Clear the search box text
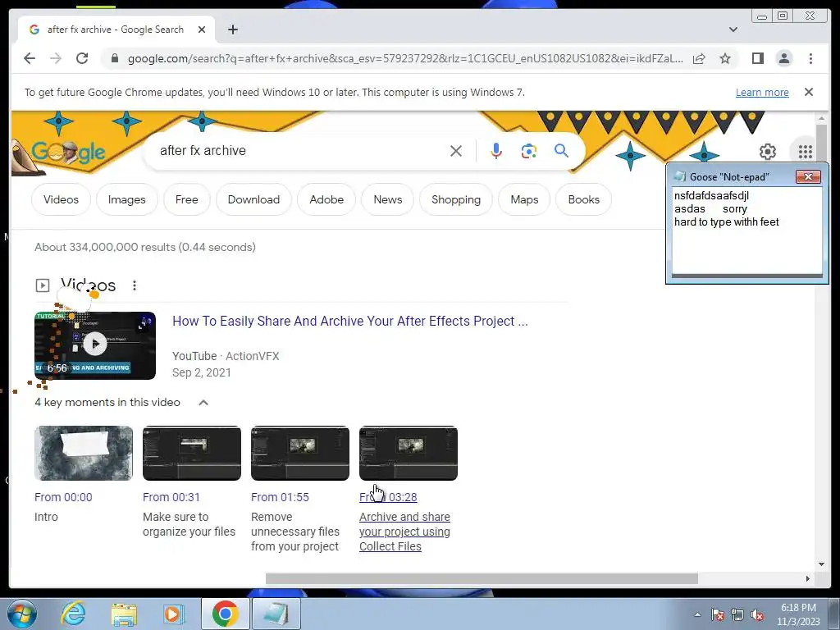 (456, 151)
